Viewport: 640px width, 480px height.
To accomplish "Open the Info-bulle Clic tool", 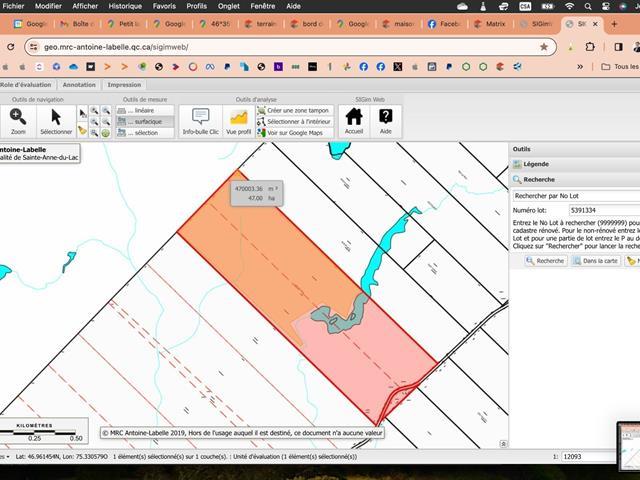I will click(x=200, y=121).
